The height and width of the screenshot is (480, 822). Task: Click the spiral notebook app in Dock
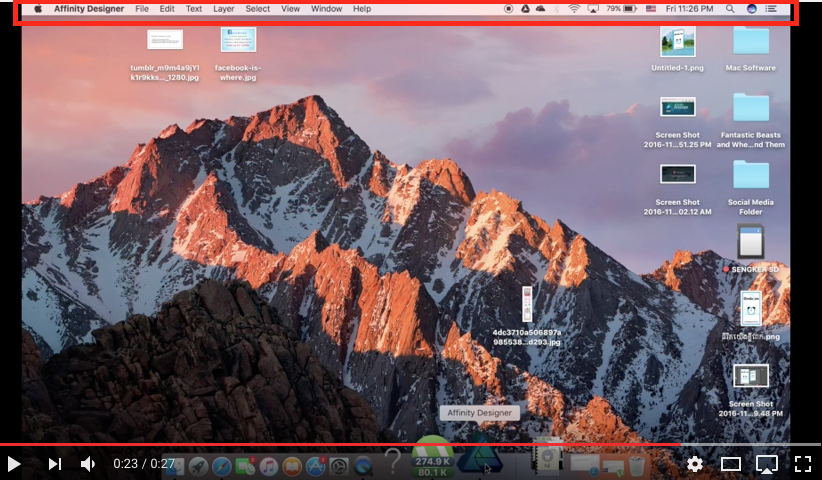click(x=546, y=457)
